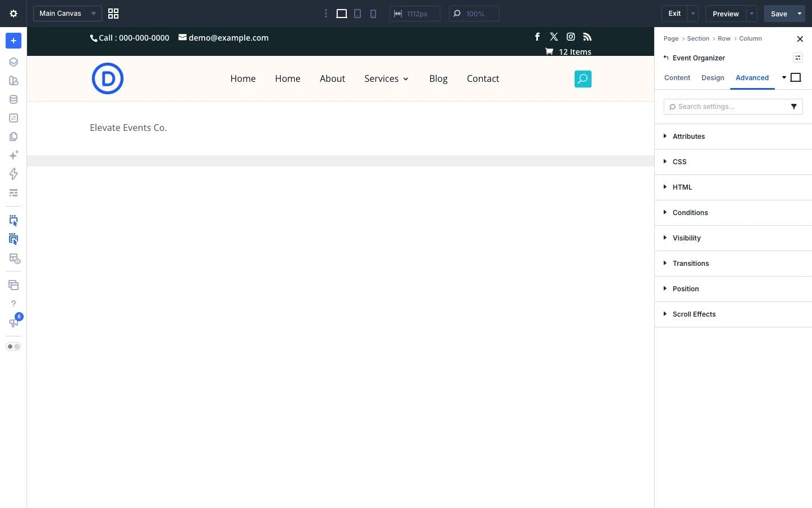This screenshot has width=812, height=508.
Task: Go back using arrow beside Event Organizer
Action: coord(666,58)
